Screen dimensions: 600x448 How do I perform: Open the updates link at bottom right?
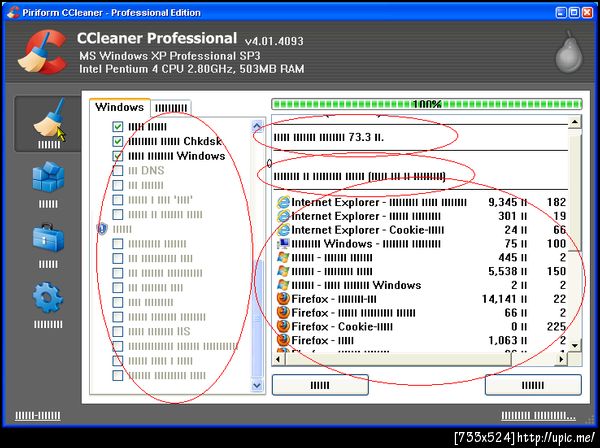[x=538, y=415]
